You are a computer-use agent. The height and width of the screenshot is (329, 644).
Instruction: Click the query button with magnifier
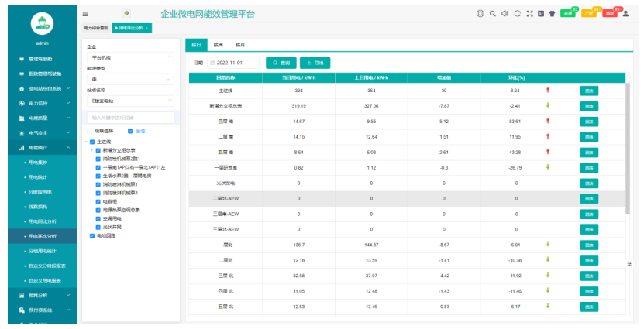click(x=281, y=63)
